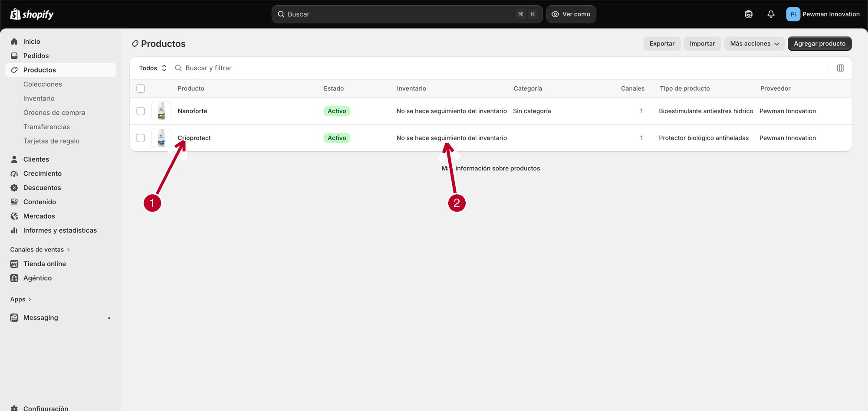
Task: Click the Tienda online storefront icon
Action: click(x=14, y=264)
